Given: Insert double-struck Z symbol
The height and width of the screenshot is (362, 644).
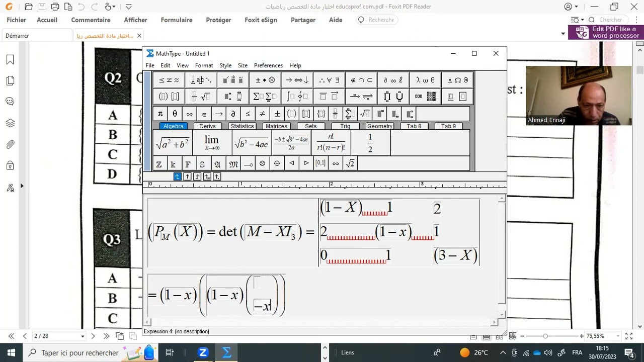Looking at the screenshot, I should pyautogui.click(x=159, y=164).
